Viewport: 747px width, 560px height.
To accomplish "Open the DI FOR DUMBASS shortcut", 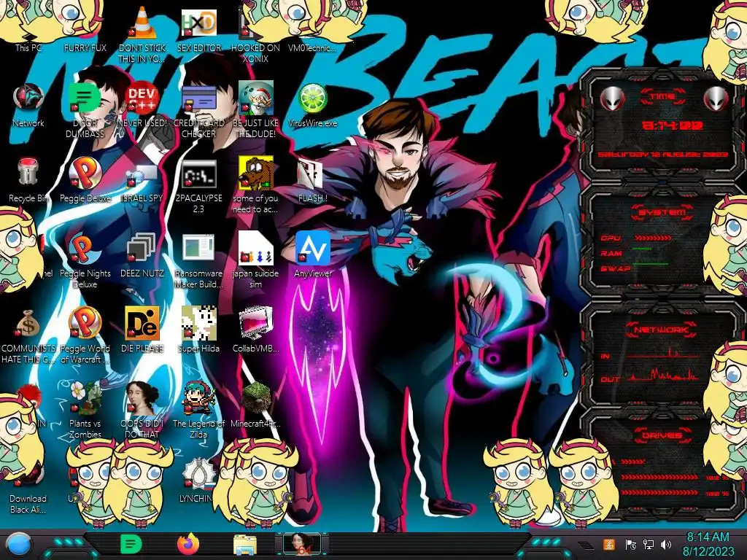I will tap(85, 111).
